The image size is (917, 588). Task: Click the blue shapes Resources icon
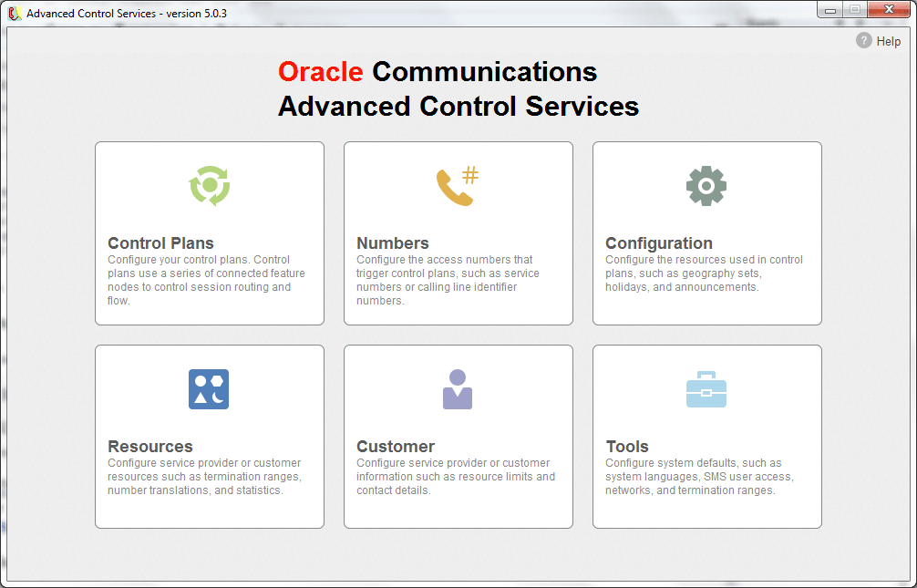tap(209, 389)
